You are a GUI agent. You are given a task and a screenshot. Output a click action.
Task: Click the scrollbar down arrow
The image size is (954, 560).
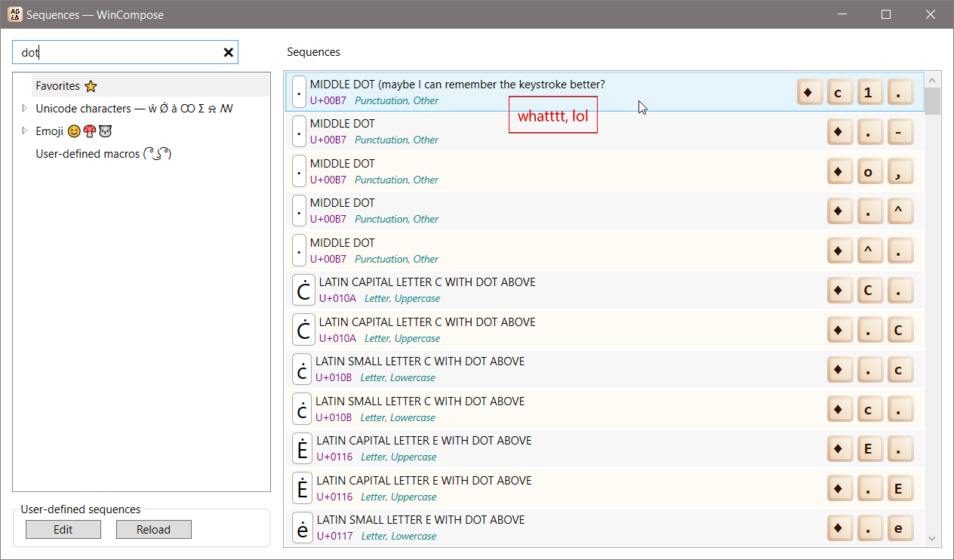[932, 538]
